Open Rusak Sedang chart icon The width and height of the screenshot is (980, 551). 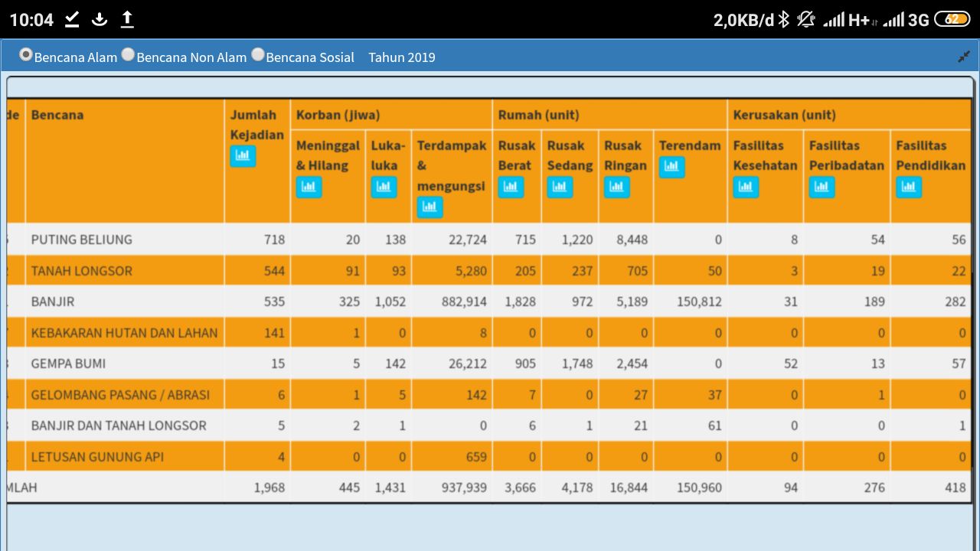coord(560,187)
